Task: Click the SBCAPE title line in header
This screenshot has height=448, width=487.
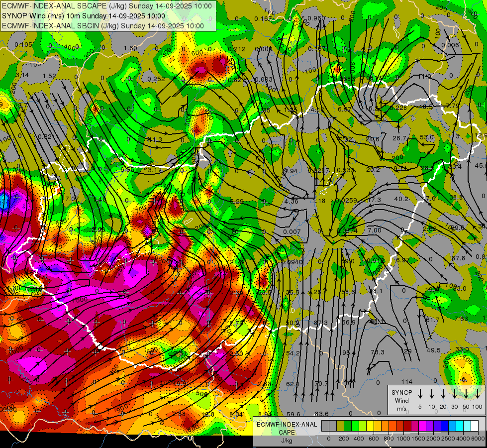Action: click(x=107, y=6)
